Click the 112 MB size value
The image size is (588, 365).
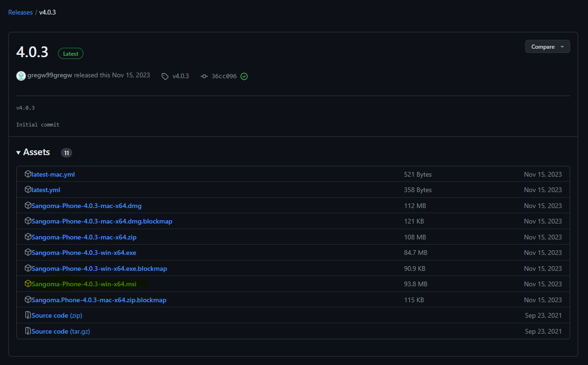tap(415, 206)
